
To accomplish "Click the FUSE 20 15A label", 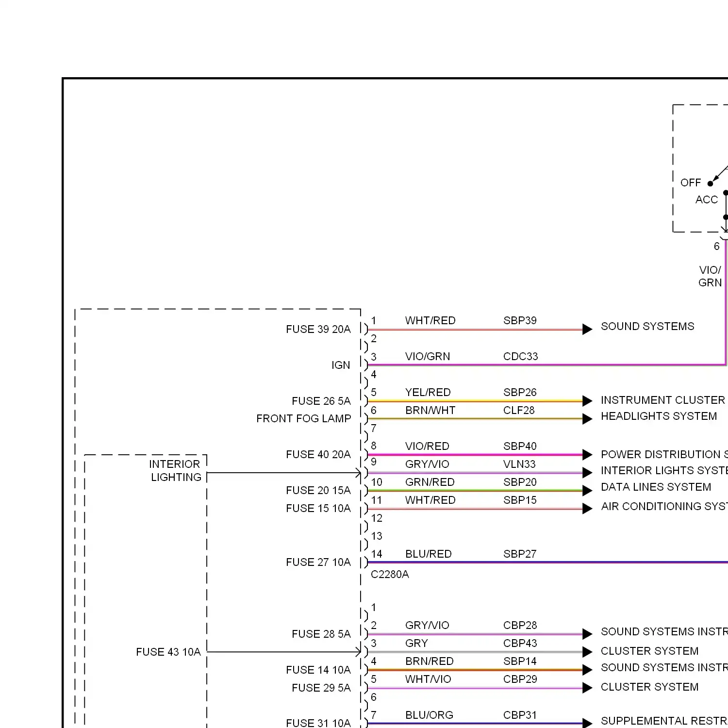I will [318, 490].
